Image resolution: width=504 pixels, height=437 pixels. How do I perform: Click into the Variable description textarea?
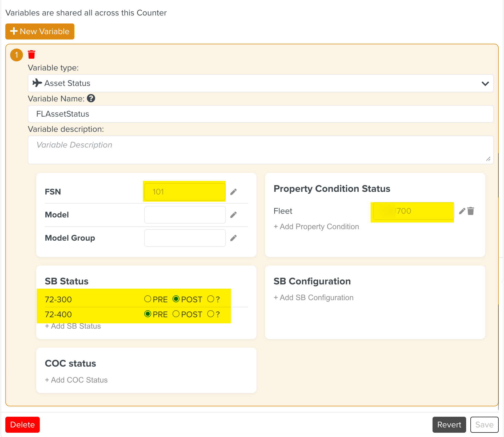pos(261,150)
